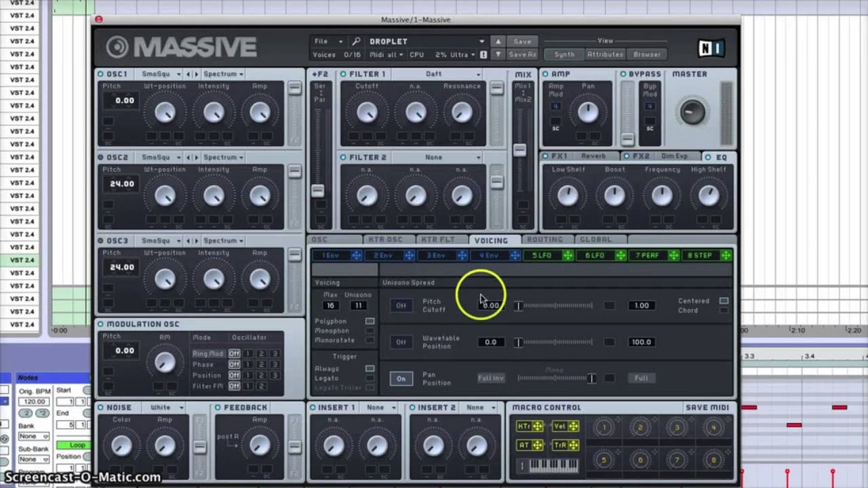Viewport: 868px width, 488px height.
Task: Grab the 2 Env modulation crosshair handle
Action: (x=409, y=256)
